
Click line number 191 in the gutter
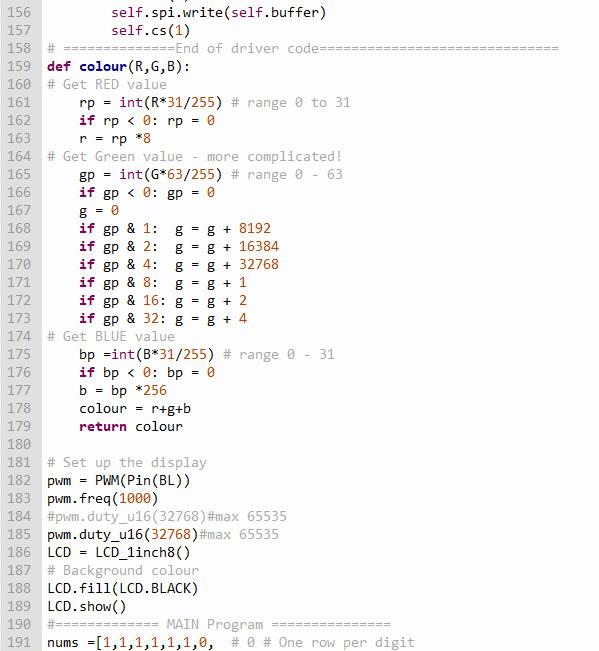(x=19, y=643)
